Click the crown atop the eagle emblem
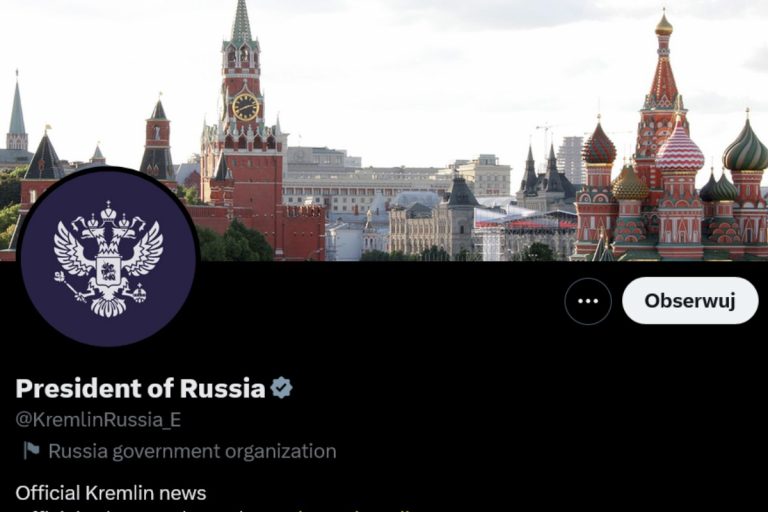Viewport: 768px width, 512px height. coord(108,211)
